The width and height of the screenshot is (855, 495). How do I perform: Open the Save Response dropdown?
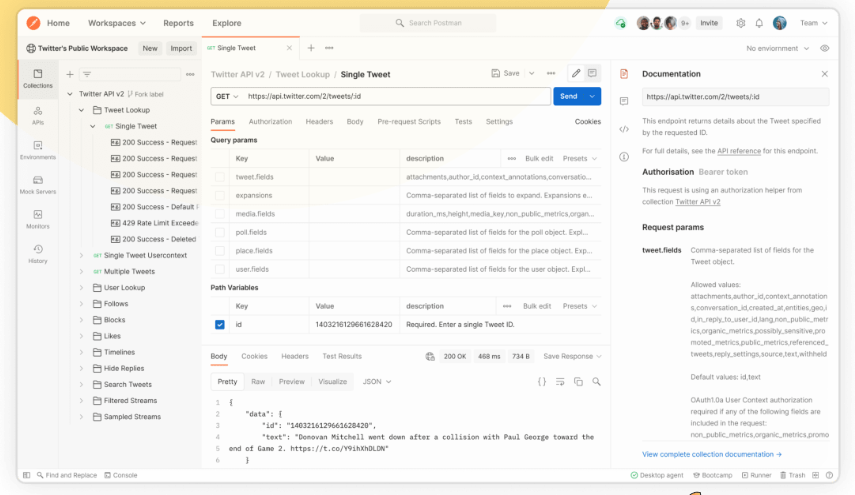tap(572, 356)
